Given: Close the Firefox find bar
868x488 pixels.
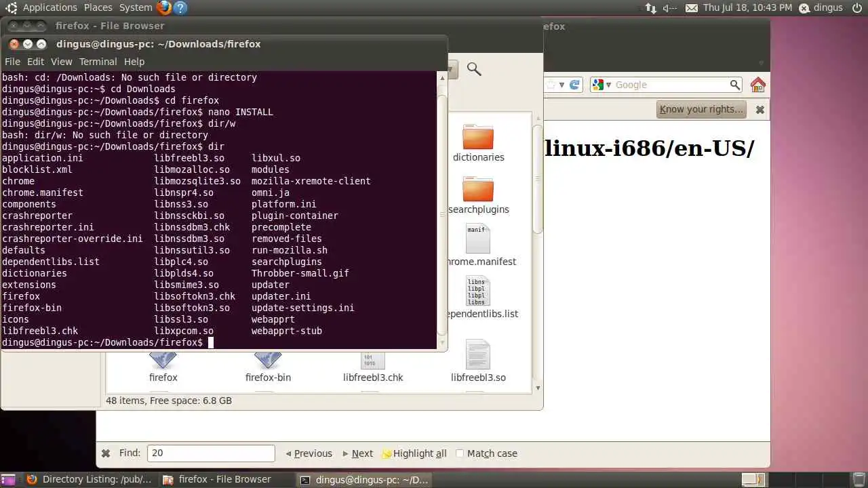Looking at the screenshot, I should [x=106, y=453].
